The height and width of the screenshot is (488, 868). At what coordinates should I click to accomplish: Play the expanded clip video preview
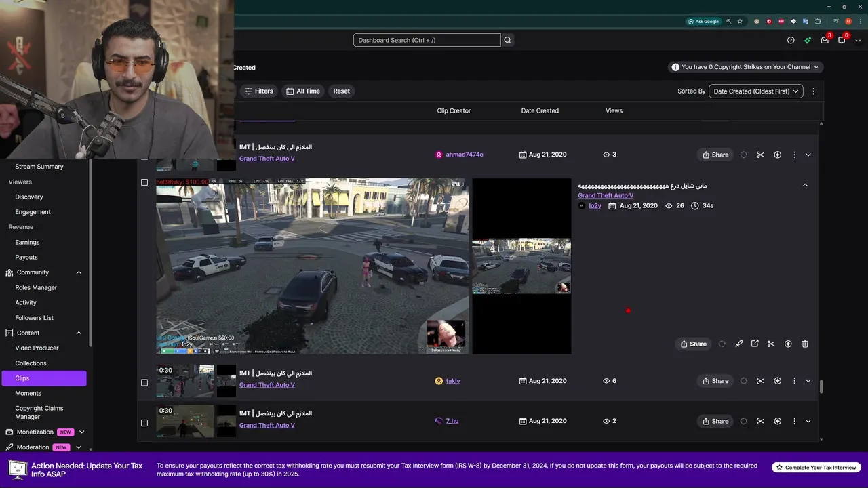click(312, 266)
